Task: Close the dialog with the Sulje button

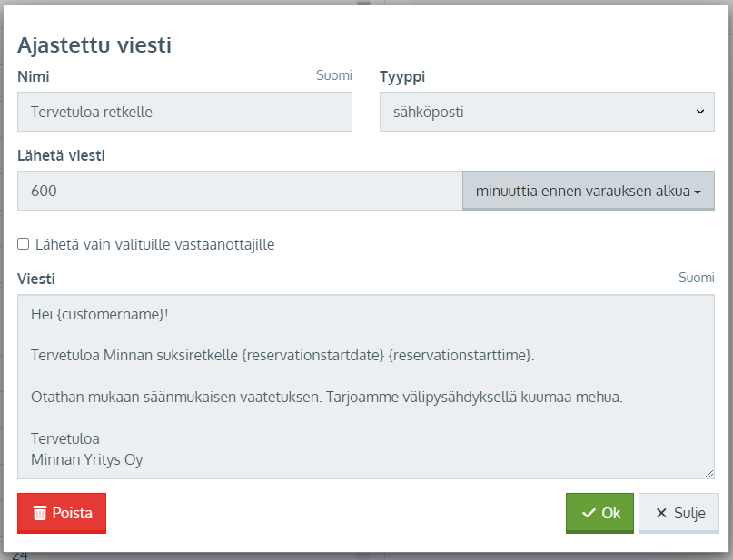Action: 679,513
